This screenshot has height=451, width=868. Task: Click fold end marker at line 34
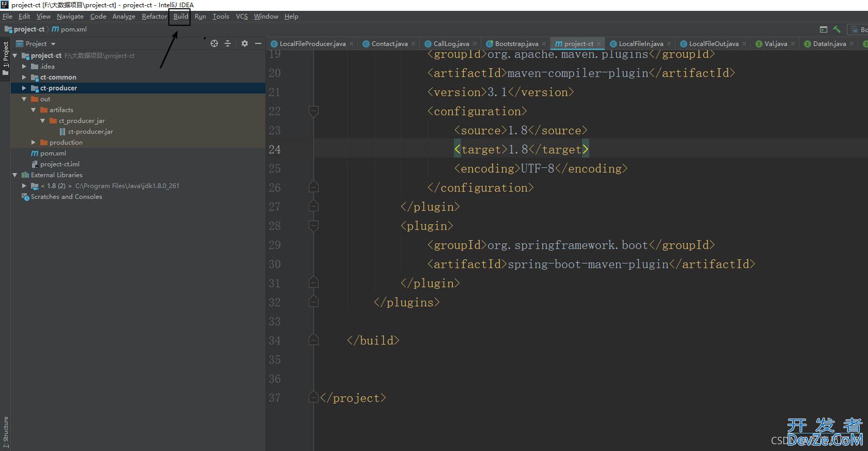point(313,340)
